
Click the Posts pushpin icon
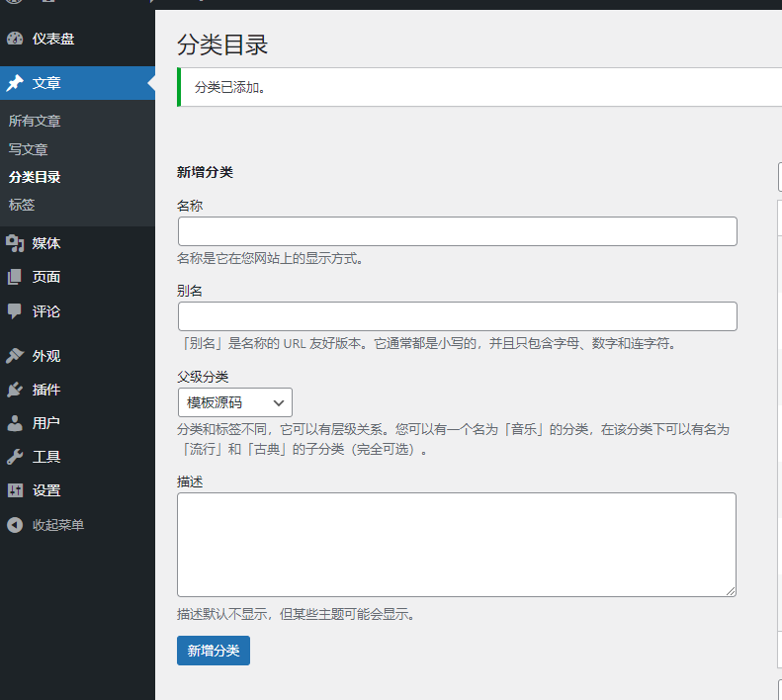15,84
